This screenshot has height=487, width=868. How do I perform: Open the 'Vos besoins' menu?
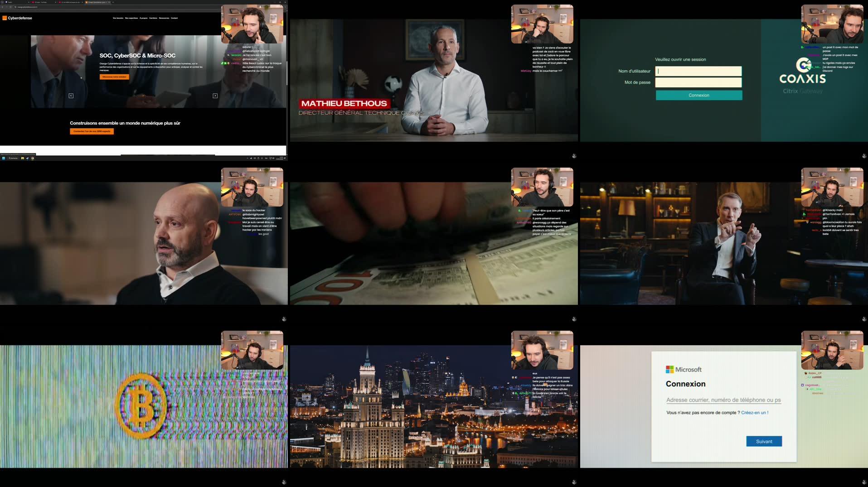coord(118,18)
